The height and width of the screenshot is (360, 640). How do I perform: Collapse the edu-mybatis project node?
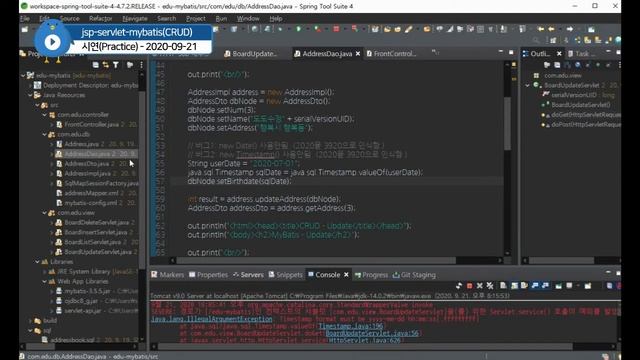(23, 76)
